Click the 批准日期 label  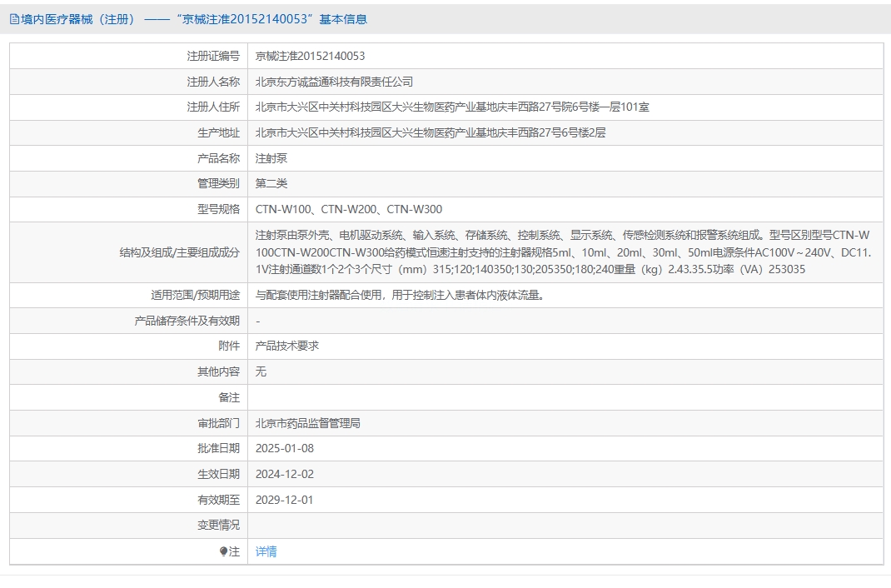click(218, 449)
